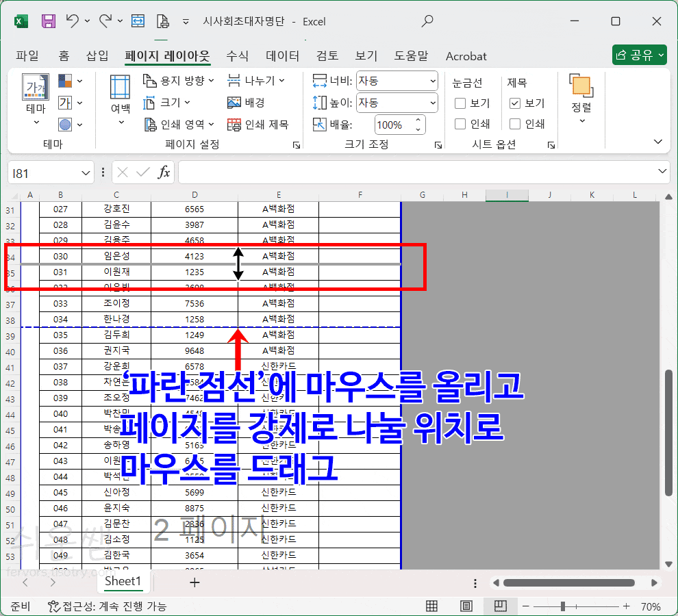Viewport: 678px width, 616px height.
Task: Open the 너비 width dropdown
Action: click(433, 81)
